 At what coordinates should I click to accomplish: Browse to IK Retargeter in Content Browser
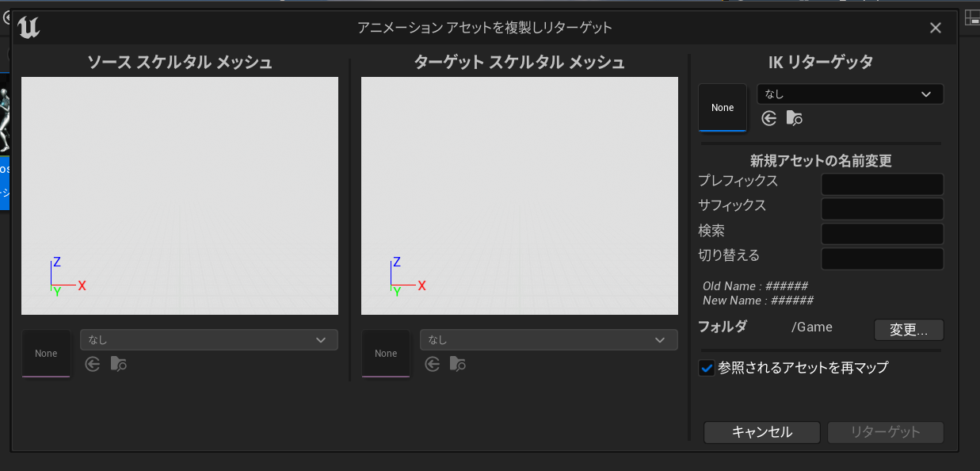point(795,118)
